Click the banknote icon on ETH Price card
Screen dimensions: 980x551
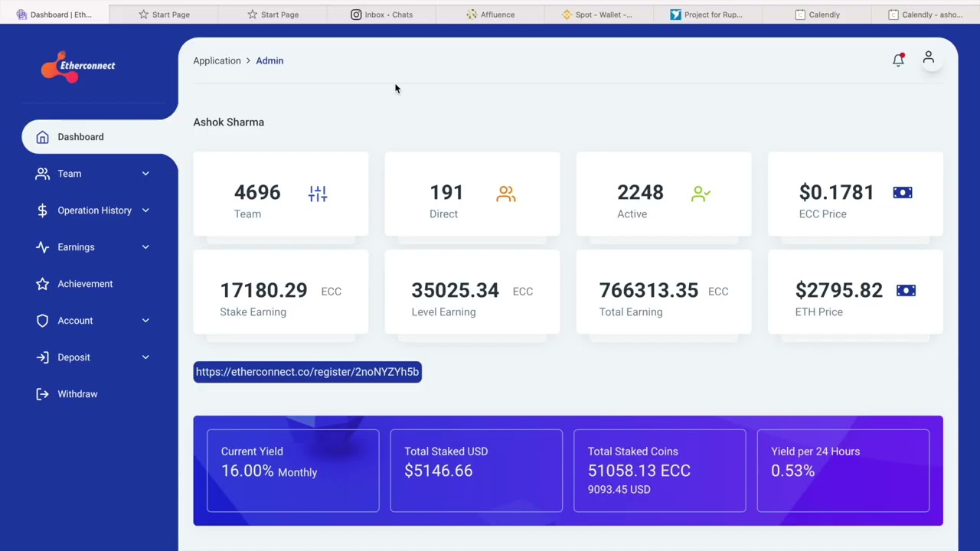pos(906,290)
